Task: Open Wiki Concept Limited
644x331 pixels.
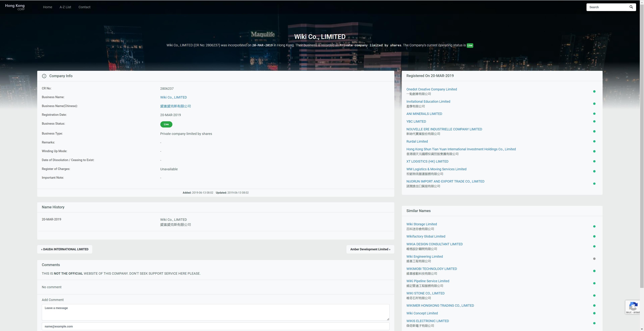Action: (x=422, y=313)
